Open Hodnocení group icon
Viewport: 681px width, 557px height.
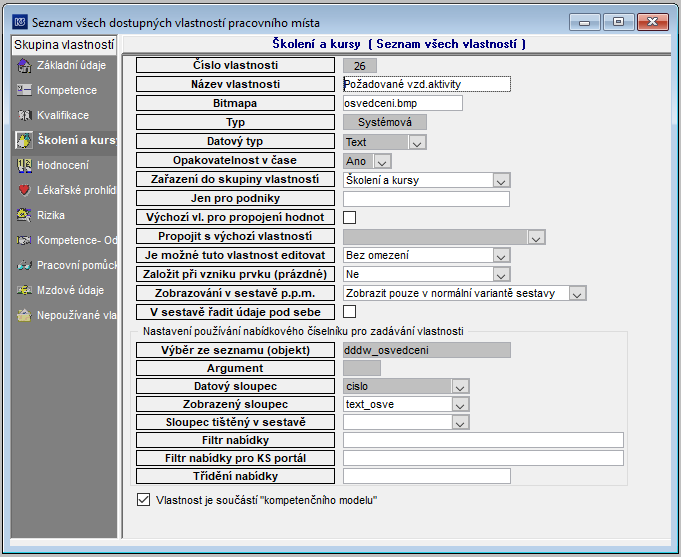pyautogui.click(x=24, y=165)
